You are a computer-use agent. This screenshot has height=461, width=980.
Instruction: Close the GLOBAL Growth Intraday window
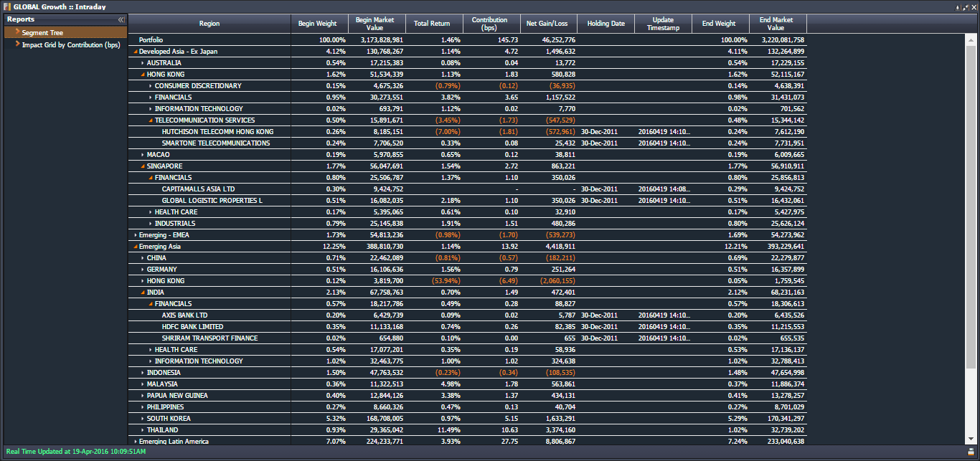click(x=974, y=6)
